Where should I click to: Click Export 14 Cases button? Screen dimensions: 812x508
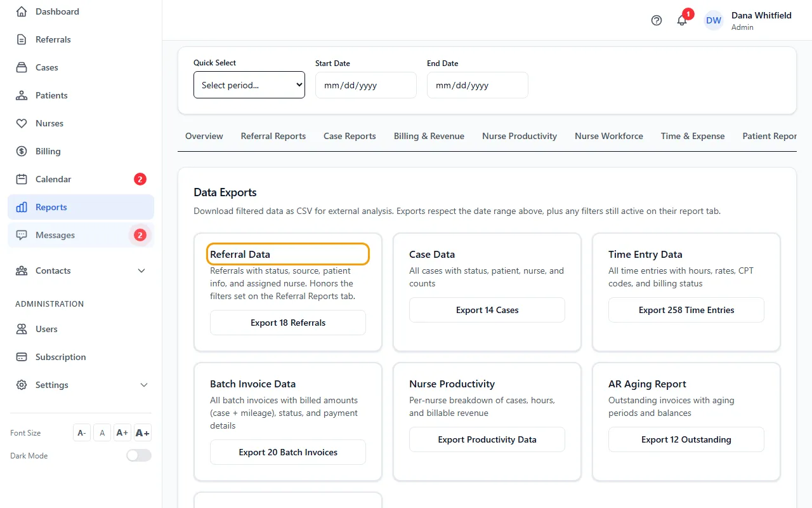tap(487, 310)
